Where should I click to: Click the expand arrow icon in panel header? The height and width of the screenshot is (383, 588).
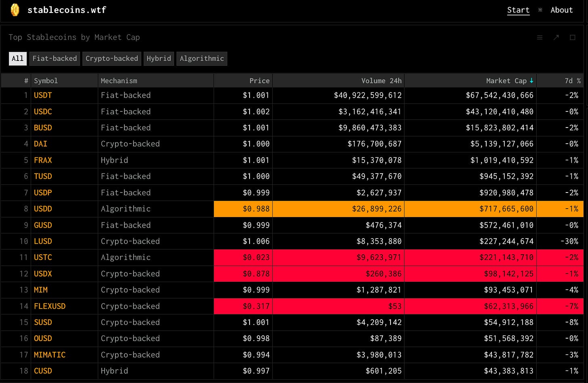[556, 38]
